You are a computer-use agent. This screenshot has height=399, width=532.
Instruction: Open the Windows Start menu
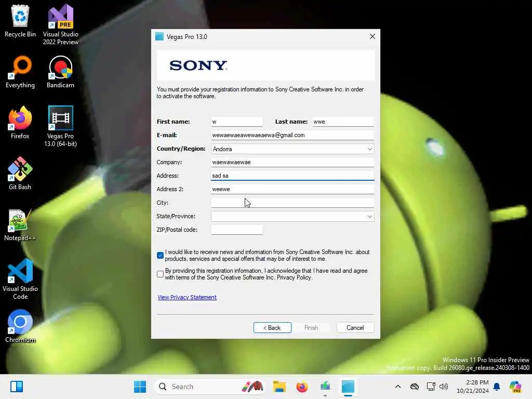140,387
